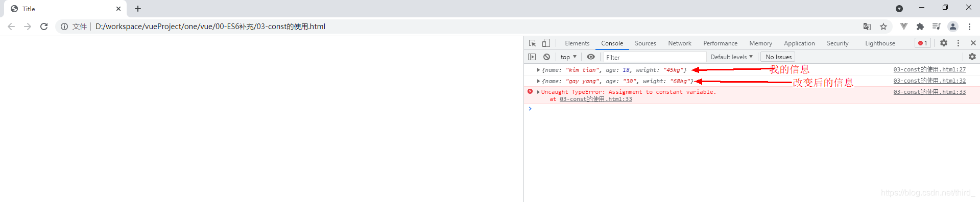Switch to the Network tab

[x=680, y=43]
